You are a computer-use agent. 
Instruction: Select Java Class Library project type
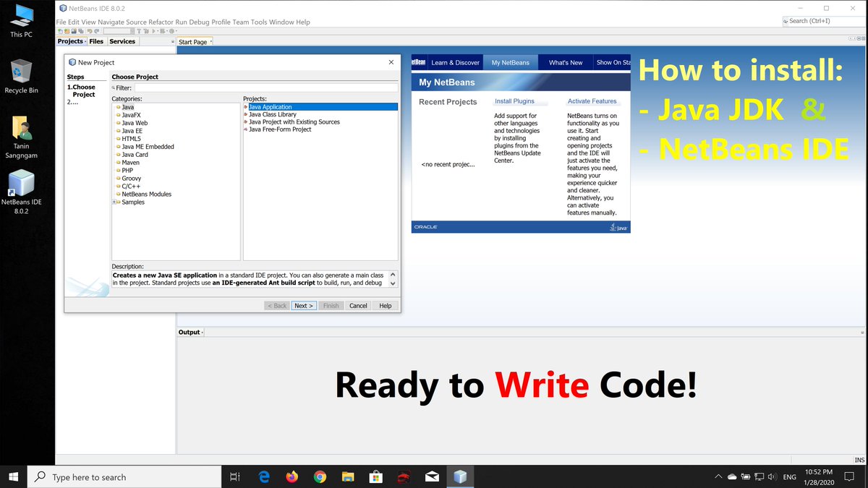click(273, 114)
